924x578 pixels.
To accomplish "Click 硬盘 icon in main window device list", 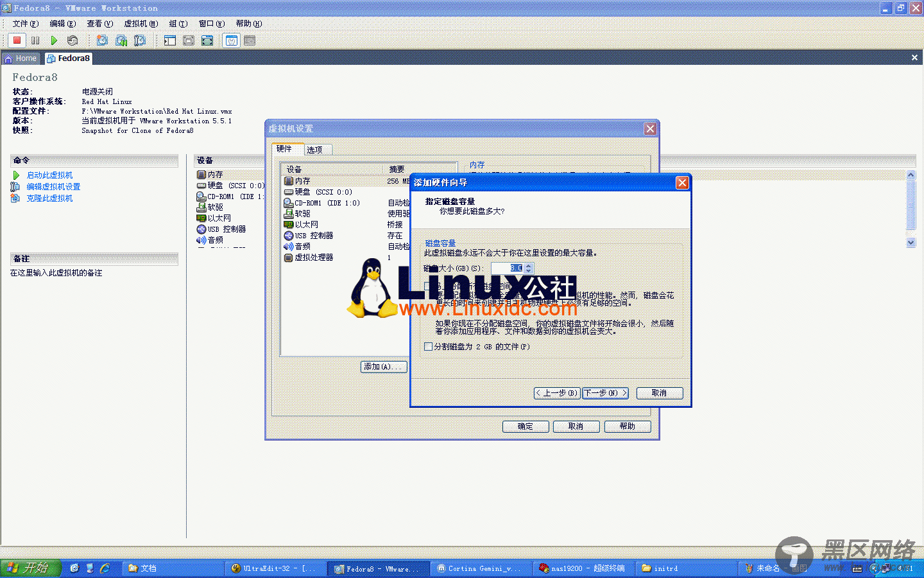I will [x=201, y=186].
